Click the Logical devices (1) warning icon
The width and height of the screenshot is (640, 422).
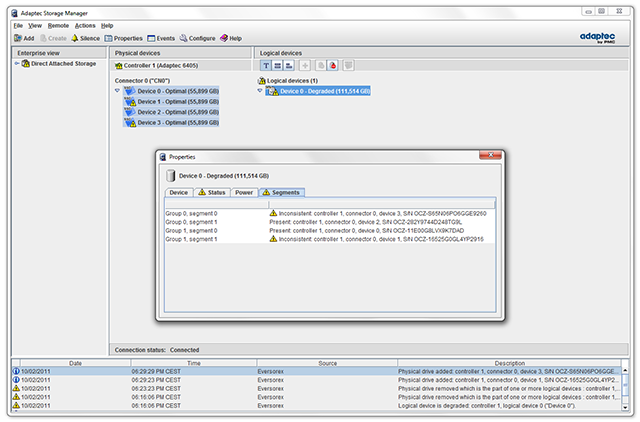pos(262,81)
